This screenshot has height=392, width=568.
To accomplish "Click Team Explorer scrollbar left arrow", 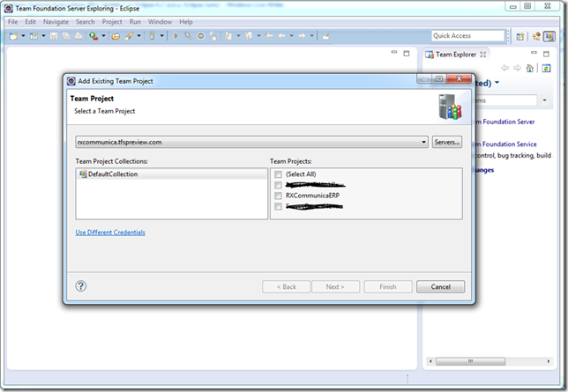I will tap(430, 361).
